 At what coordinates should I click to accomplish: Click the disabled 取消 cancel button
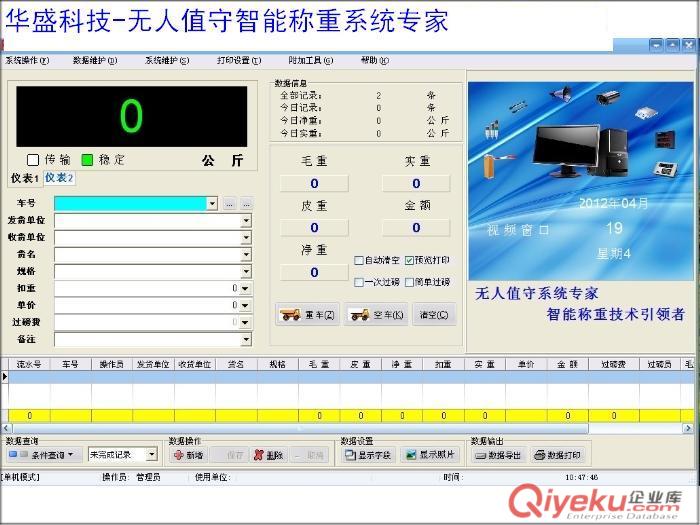click(x=309, y=455)
